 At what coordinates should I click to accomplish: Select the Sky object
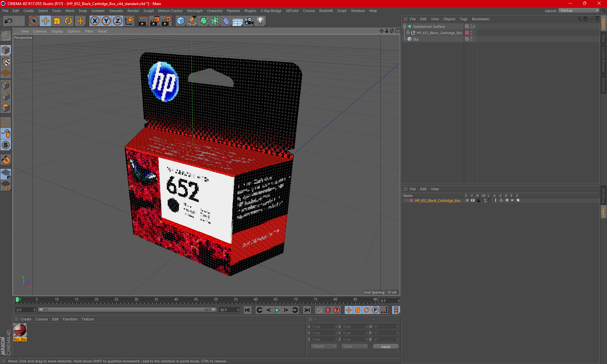pos(415,39)
